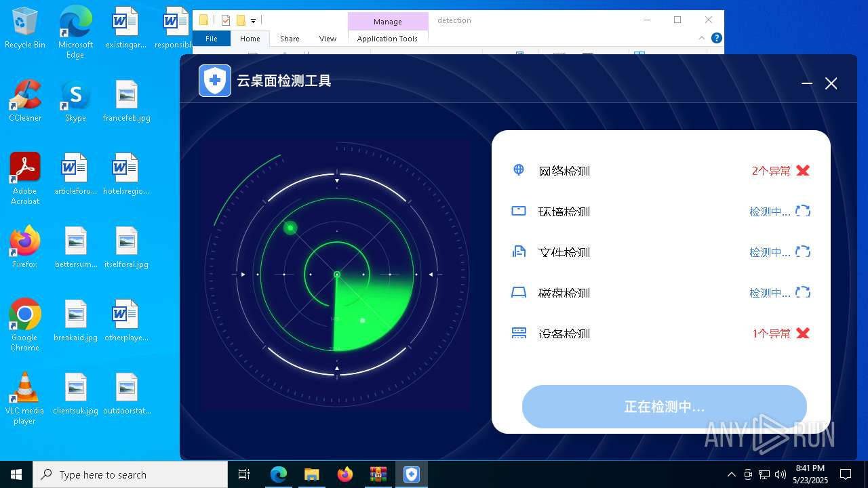Open the File tab in File Explorer
The height and width of the screenshot is (488, 868).
coord(212,39)
